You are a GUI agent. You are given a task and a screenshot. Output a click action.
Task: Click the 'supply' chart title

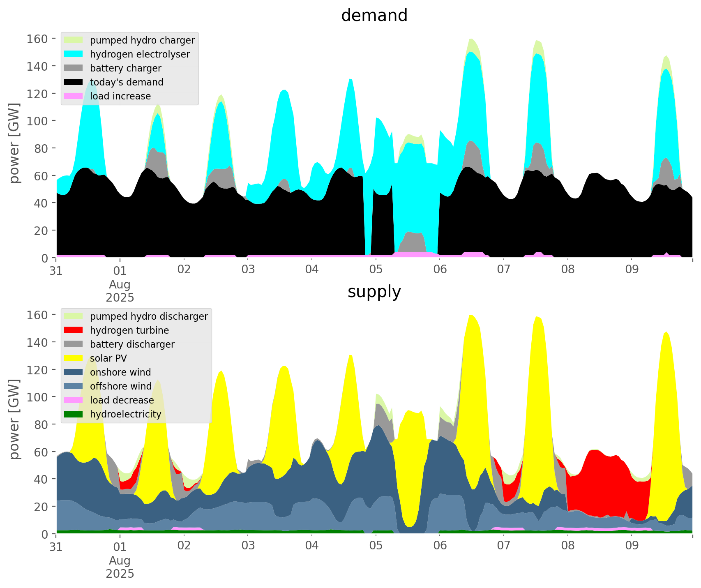pyautogui.click(x=374, y=292)
